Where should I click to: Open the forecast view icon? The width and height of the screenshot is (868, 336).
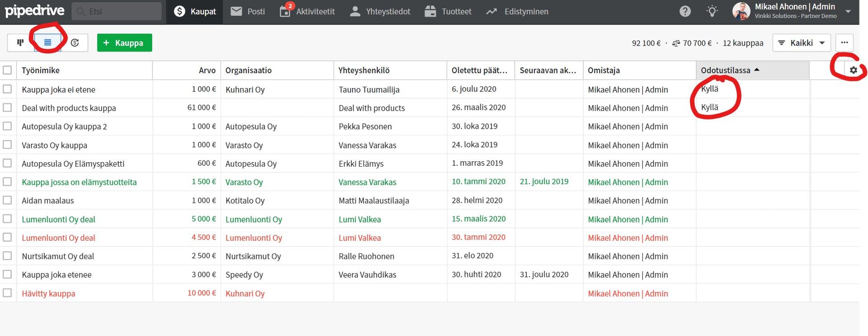click(x=75, y=43)
